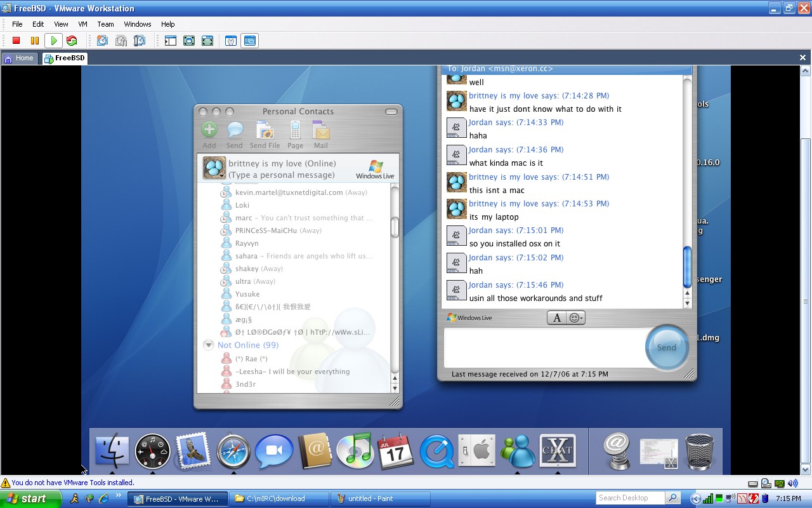Open the VM menu

point(82,24)
